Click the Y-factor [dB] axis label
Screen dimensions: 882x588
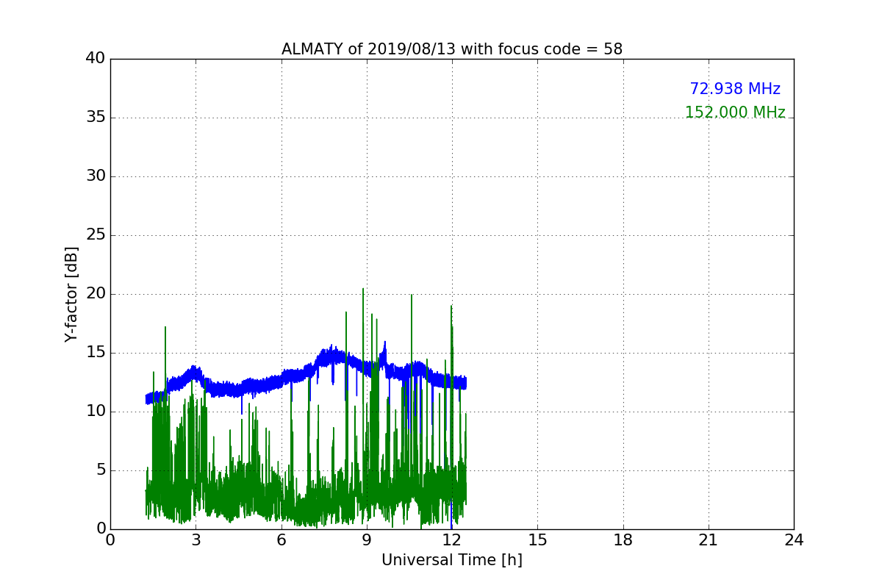point(71,294)
